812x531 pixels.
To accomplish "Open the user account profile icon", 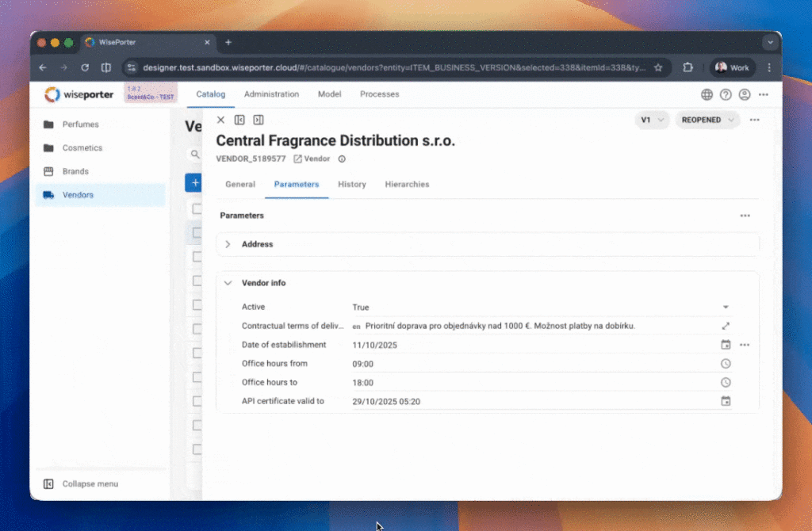I will (x=745, y=94).
